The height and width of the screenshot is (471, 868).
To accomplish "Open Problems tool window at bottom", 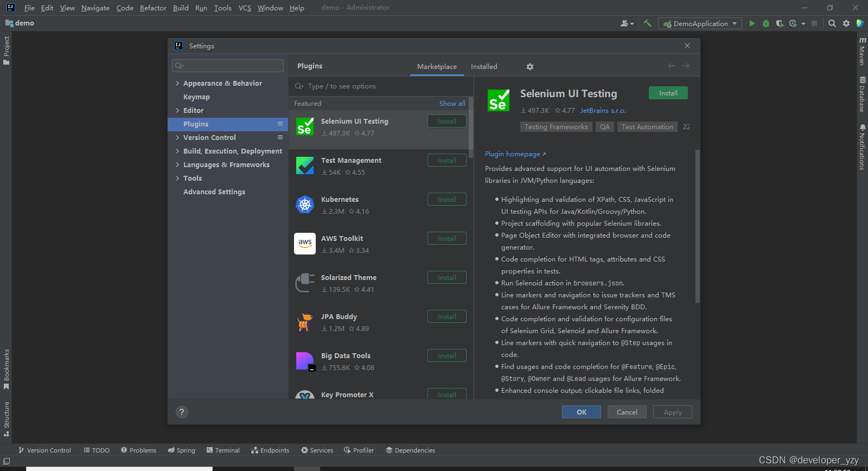I will (138, 450).
